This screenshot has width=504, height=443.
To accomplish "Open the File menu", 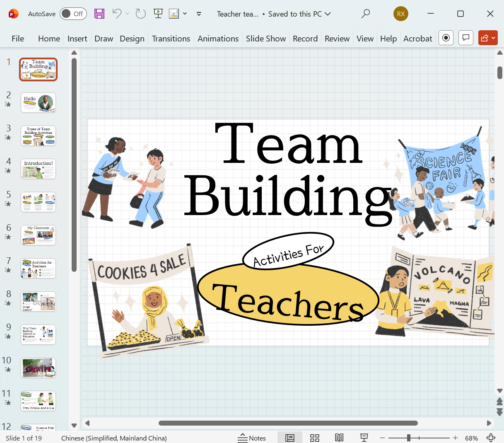I will coord(17,38).
